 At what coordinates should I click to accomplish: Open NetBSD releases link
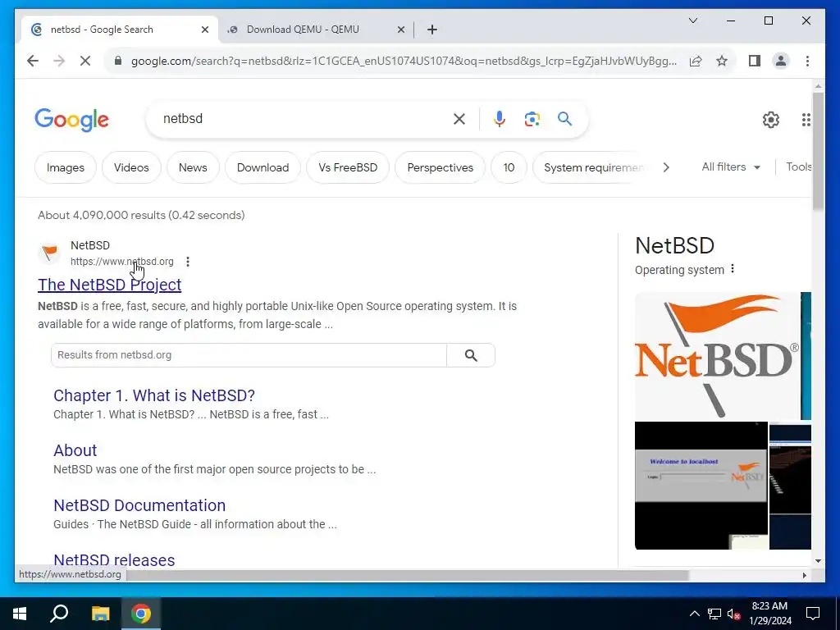pyautogui.click(x=114, y=559)
